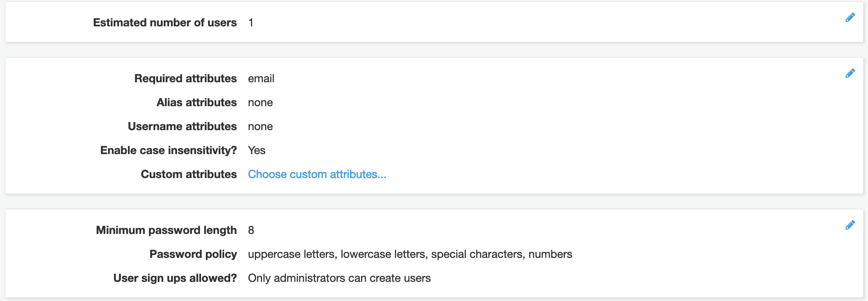868x301 pixels.
Task: Click the 'Estimated number of users' label
Action: coord(165,23)
